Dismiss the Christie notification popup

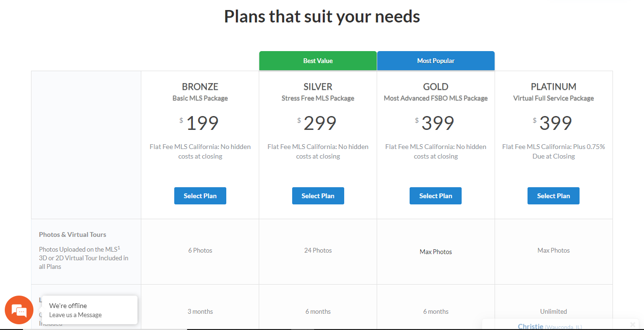pos(633,324)
